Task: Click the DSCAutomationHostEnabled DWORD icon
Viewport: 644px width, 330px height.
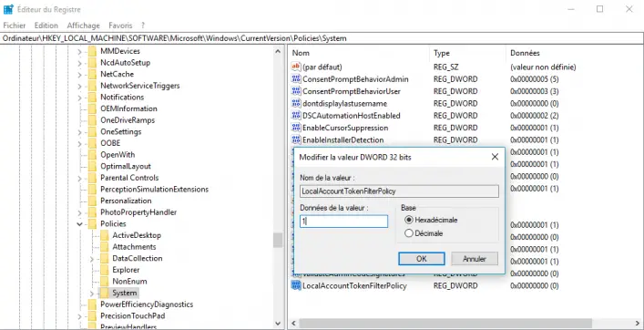Action: point(296,116)
